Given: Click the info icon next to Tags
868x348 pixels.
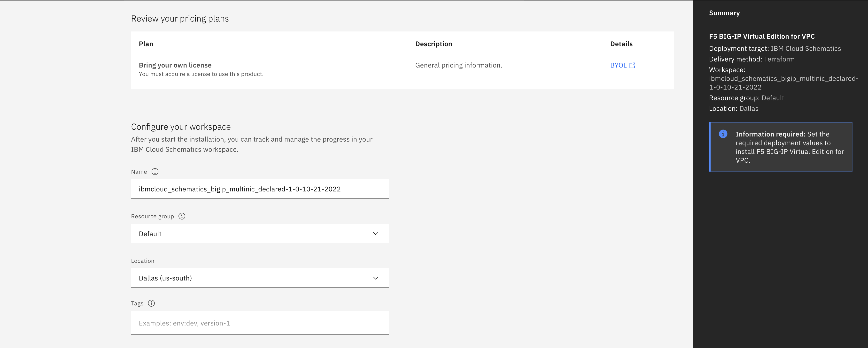Looking at the screenshot, I should point(151,303).
